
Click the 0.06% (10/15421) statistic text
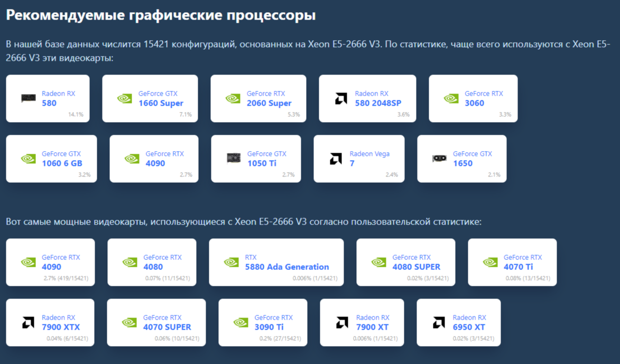click(177, 339)
